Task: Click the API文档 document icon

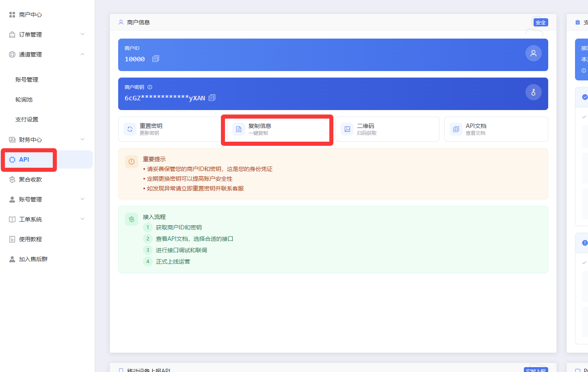Action: [x=456, y=129]
